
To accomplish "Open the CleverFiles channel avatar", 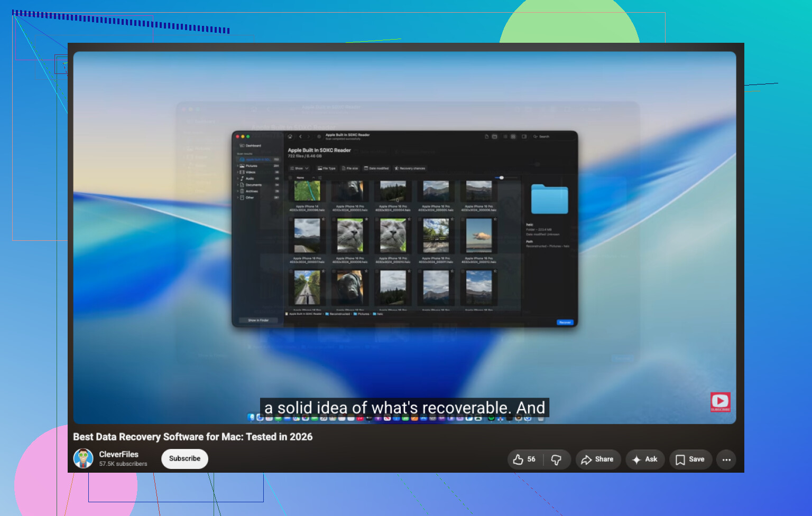I will coord(84,458).
